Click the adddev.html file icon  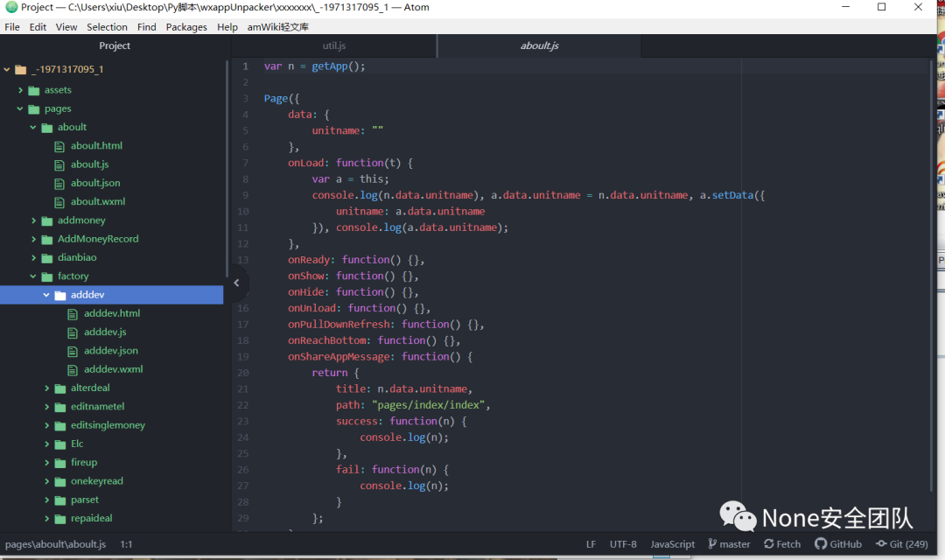coord(73,314)
